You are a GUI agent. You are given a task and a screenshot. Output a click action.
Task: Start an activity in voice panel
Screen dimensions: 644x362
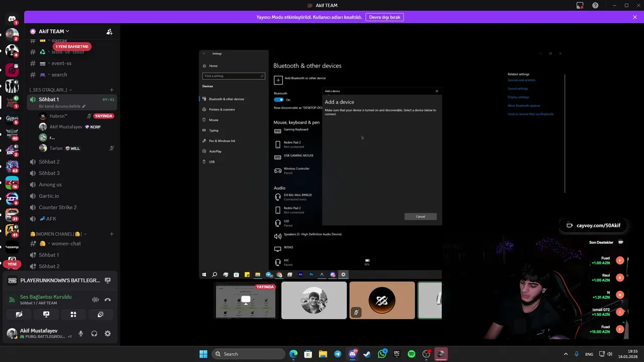[x=73, y=314]
